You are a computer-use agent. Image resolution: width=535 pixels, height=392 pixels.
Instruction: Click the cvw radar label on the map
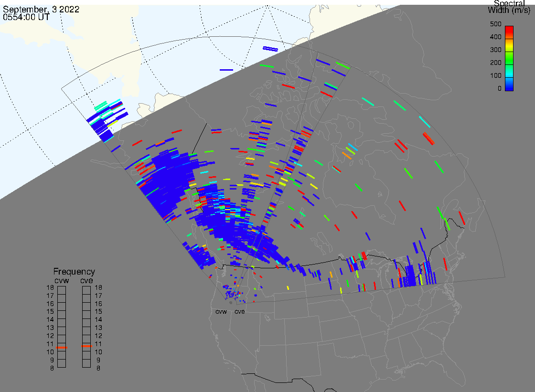(221, 312)
